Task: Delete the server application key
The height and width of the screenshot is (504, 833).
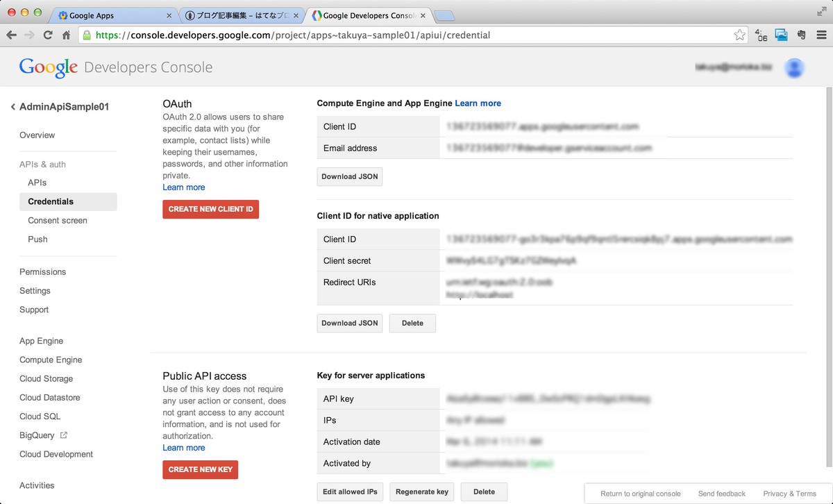Action: tap(484, 492)
